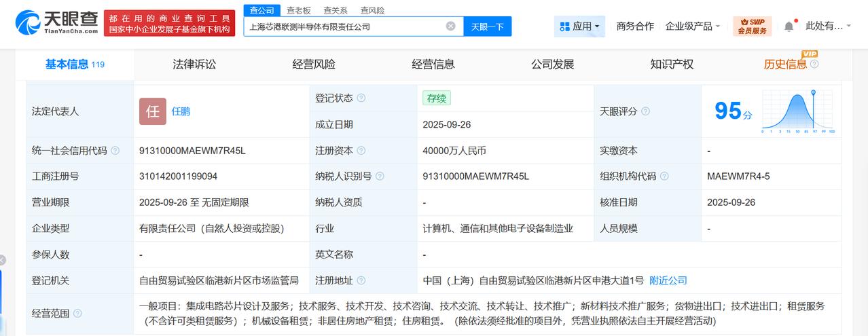The height and width of the screenshot is (336, 868).
Task: Open the notification bell
Action: [789, 26]
